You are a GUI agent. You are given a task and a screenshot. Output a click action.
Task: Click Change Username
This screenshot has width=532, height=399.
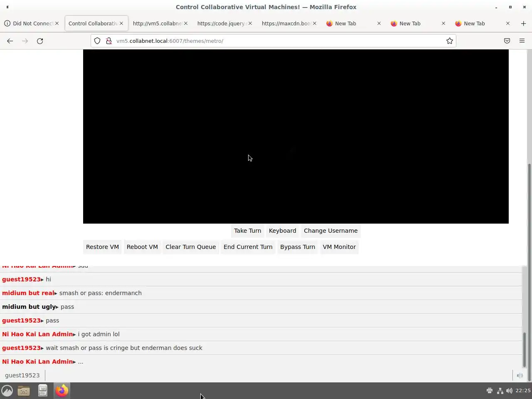click(330, 231)
